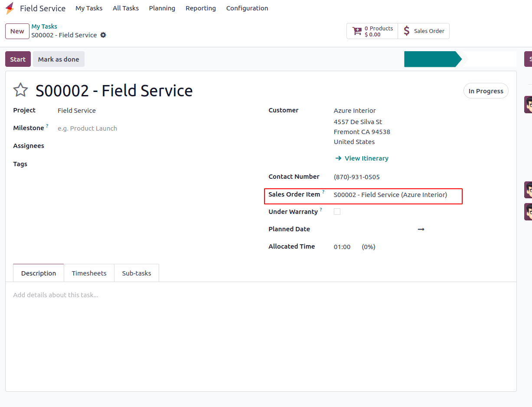Open the Sales Order Item dropdown field
Image resolution: width=532 pixels, height=407 pixels.
[390, 195]
